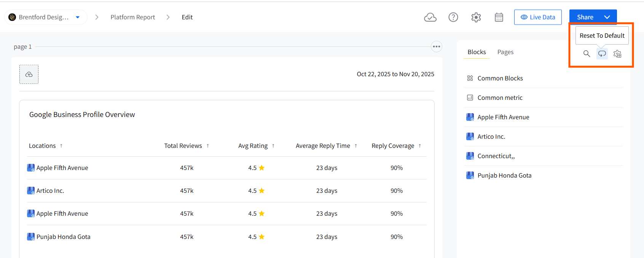Click Google icon in Punjab Honda Gota table row
This screenshot has width=644, height=258.
click(x=31, y=237)
